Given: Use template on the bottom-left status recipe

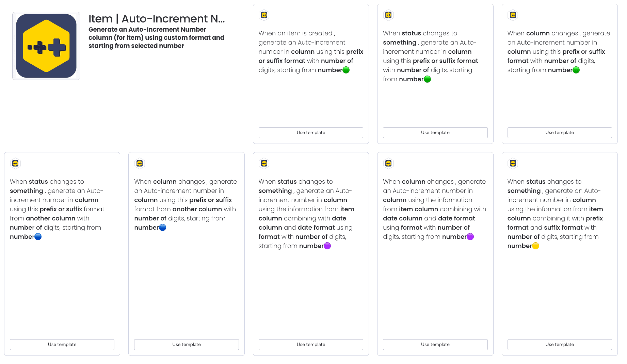Looking at the screenshot, I should click(62, 344).
